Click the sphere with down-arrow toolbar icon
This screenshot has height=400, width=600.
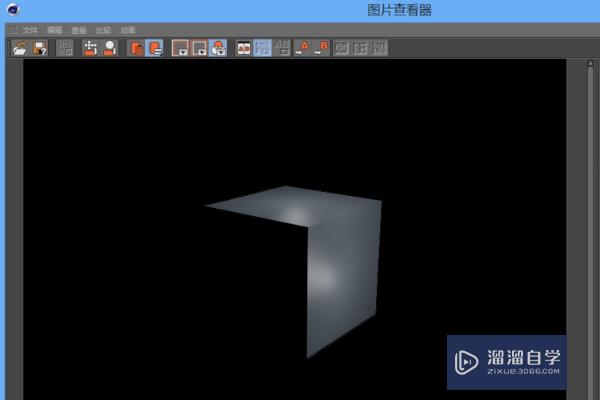coord(110,48)
